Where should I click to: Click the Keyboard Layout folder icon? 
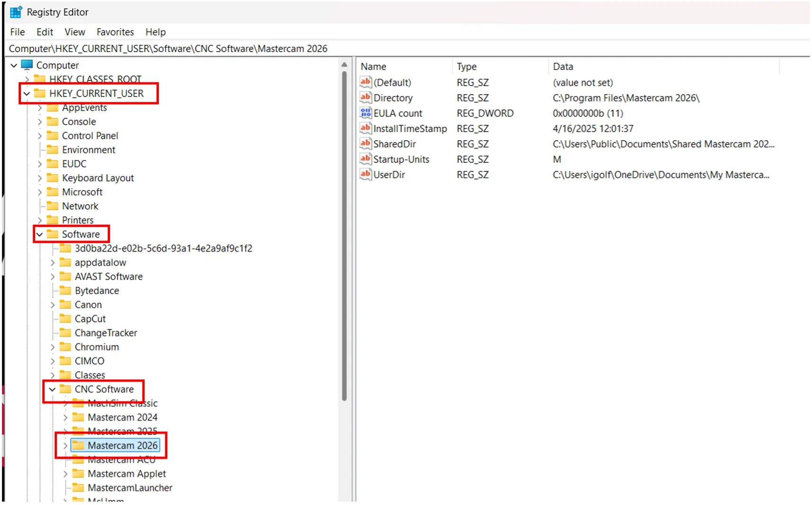click(53, 178)
